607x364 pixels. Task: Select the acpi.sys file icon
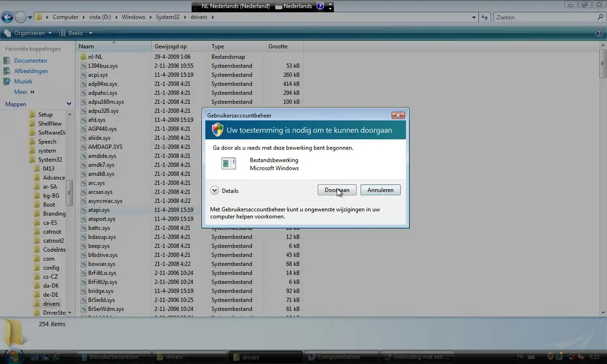click(x=83, y=75)
